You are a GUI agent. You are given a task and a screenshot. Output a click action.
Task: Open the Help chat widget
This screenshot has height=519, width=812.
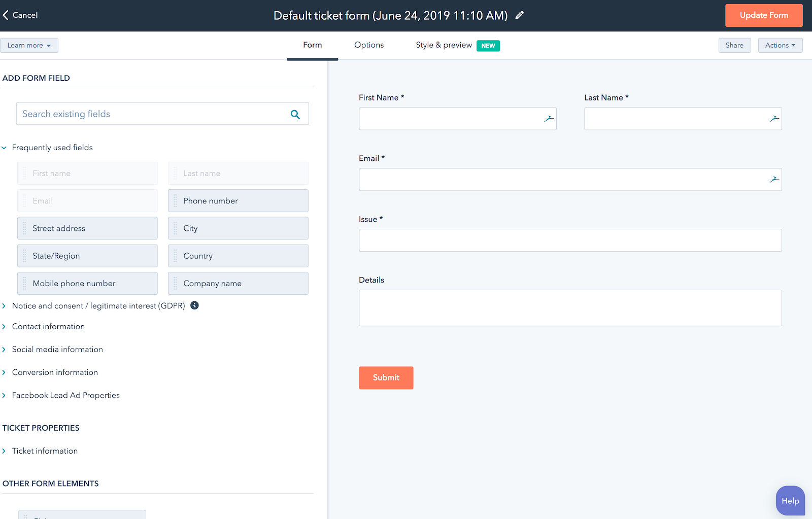pos(790,501)
